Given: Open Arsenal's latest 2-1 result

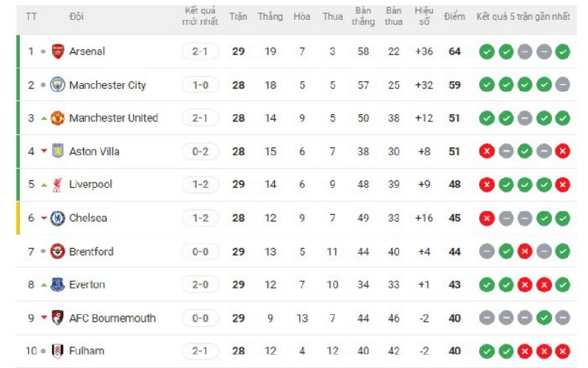Looking at the screenshot, I should pyautogui.click(x=200, y=52).
